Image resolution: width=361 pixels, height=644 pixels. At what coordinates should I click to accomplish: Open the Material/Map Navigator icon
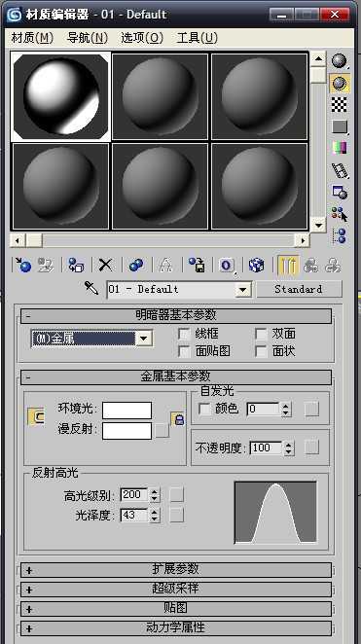(x=340, y=236)
